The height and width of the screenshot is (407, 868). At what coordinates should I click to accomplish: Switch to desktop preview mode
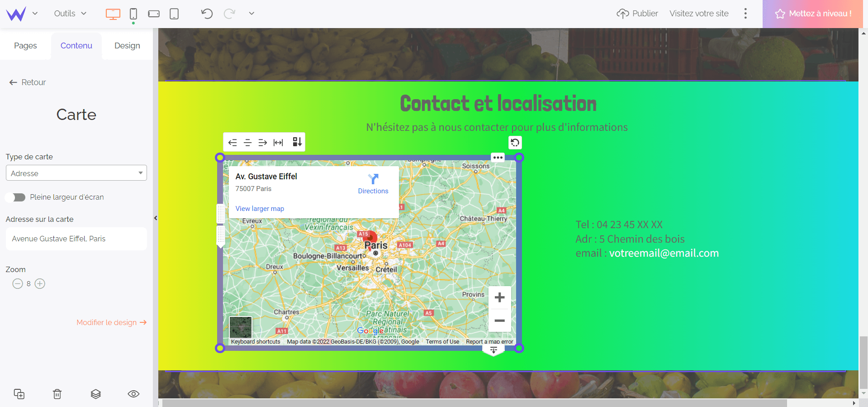pyautogui.click(x=113, y=14)
